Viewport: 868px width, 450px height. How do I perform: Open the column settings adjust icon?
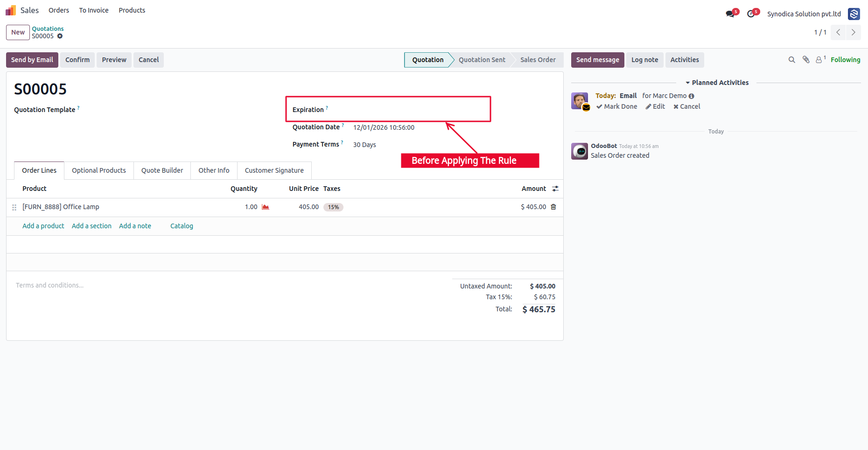click(x=555, y=189)
